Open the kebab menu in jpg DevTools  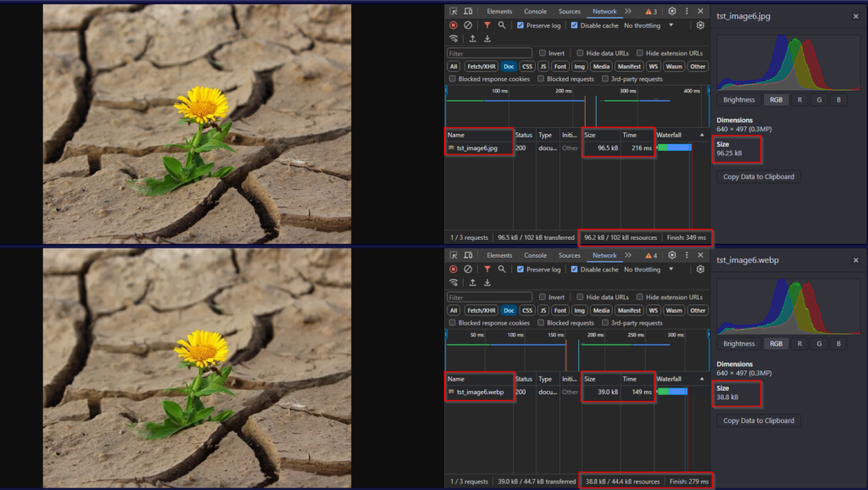[687, 11]
